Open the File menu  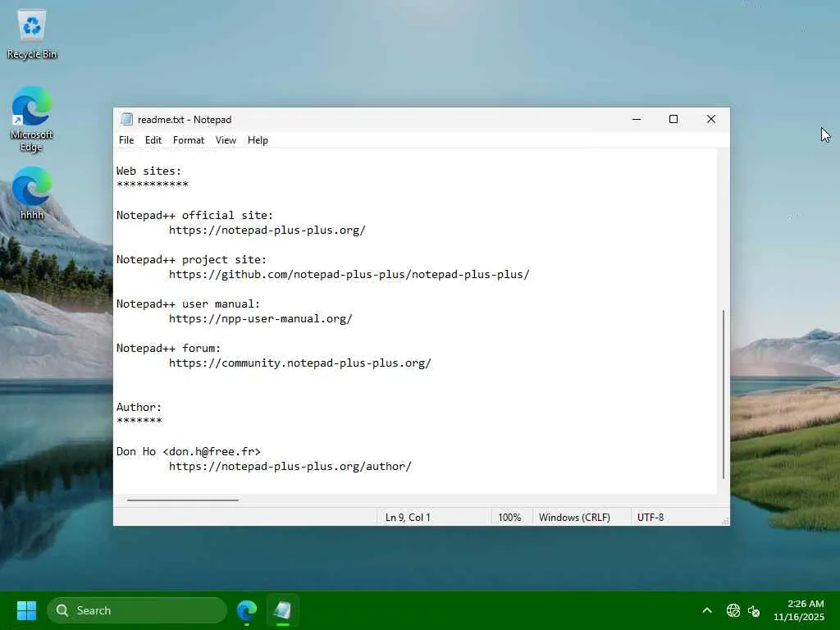pos(126,139)
